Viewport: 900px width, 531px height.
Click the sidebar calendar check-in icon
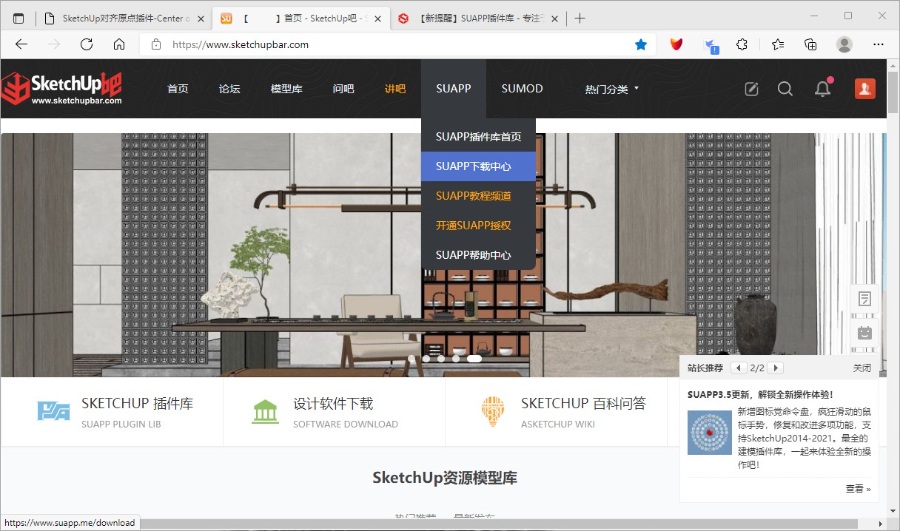864,332
